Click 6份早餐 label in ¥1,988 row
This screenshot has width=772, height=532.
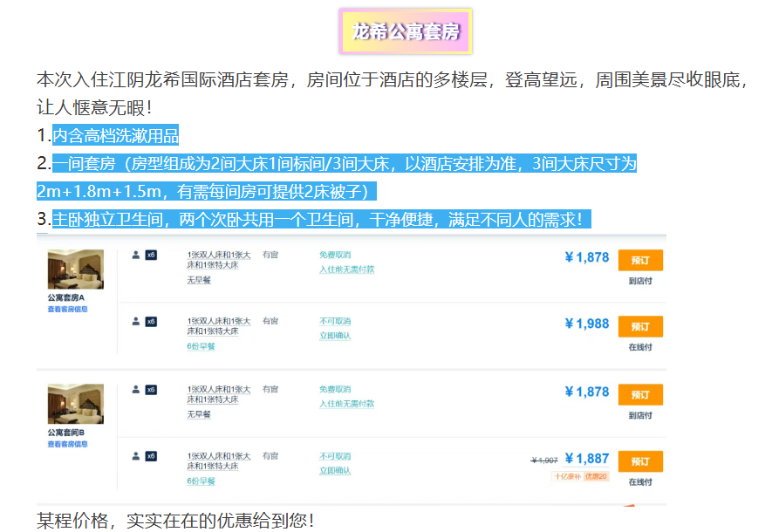point(201,346)
